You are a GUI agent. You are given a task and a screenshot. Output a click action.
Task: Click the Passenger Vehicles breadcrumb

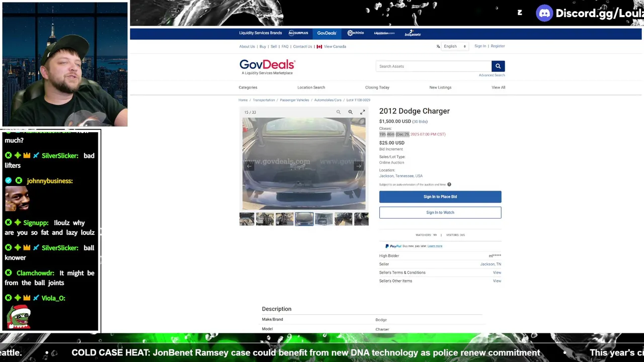tap(294, 100)
